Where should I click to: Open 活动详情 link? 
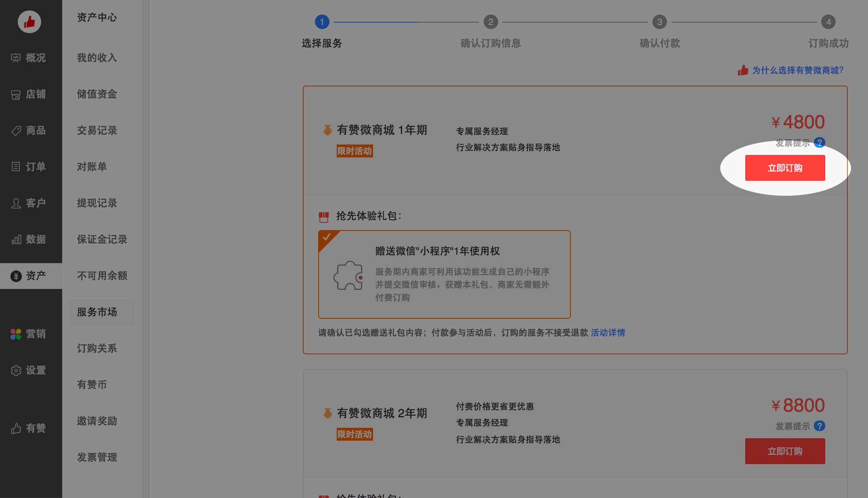(x=608, y=333)
